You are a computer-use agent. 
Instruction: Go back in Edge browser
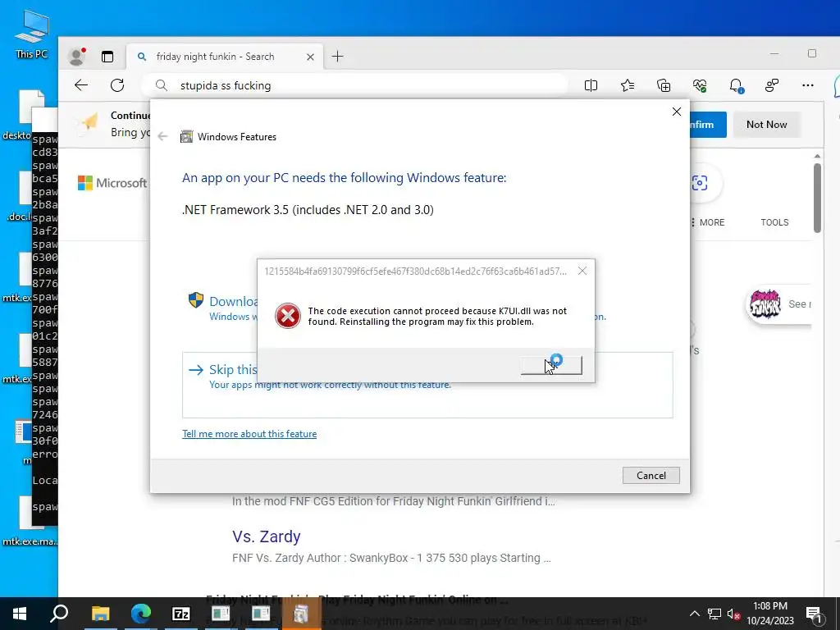(81, 85)
